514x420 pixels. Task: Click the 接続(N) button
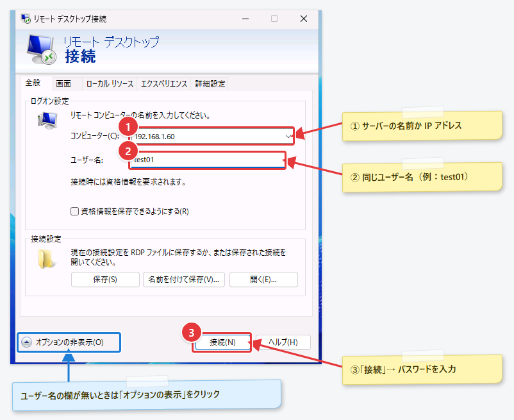pyautogui.click(x=222, y=342)
